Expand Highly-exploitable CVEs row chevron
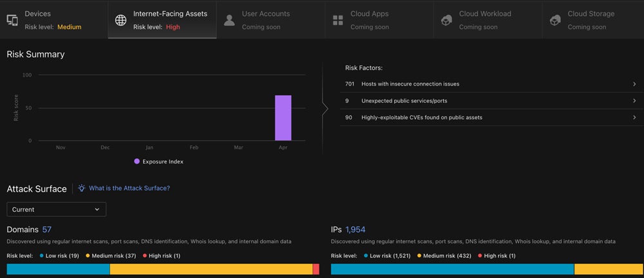 click(x=634, y=118)
